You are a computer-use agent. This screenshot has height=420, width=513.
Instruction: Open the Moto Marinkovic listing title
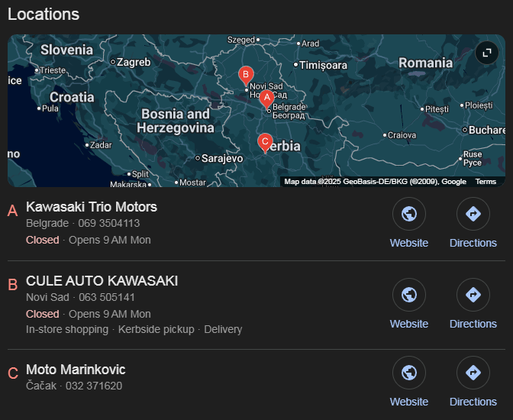pos(76,370)
